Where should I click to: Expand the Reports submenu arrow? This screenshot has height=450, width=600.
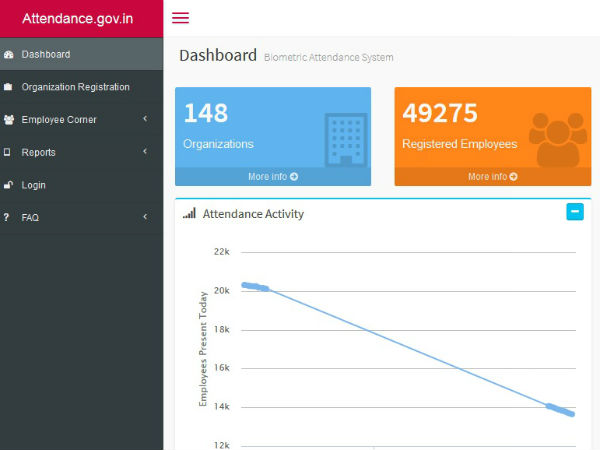[145, 152]
